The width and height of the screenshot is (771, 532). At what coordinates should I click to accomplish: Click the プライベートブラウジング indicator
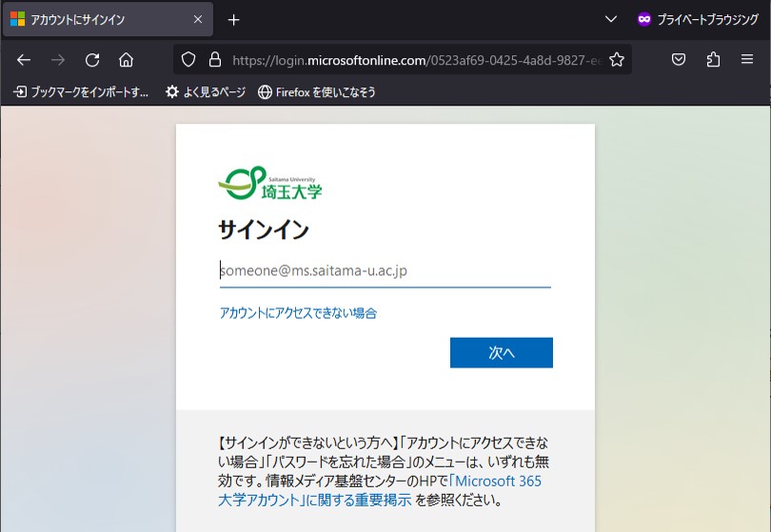pyautogui.click(x=699, y=20)
